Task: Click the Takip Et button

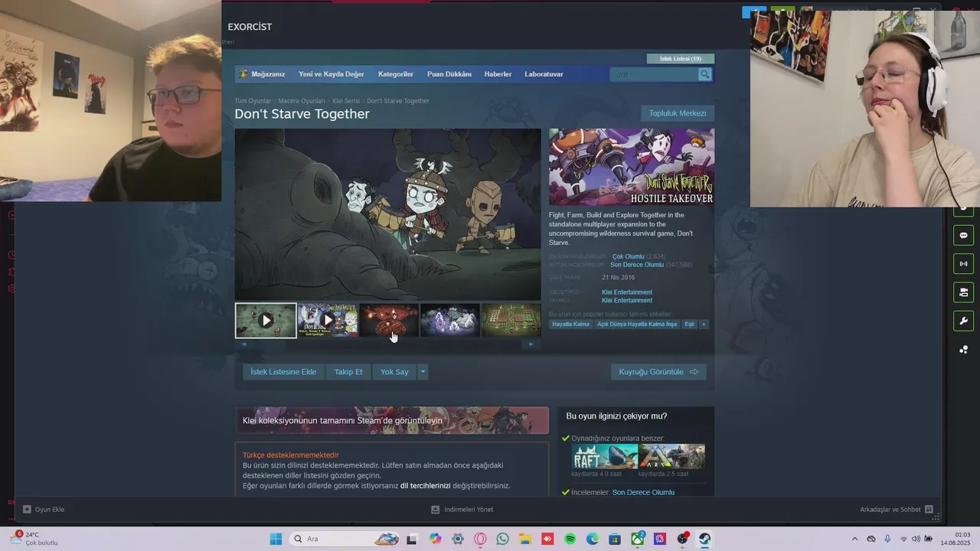Action: 348,372
